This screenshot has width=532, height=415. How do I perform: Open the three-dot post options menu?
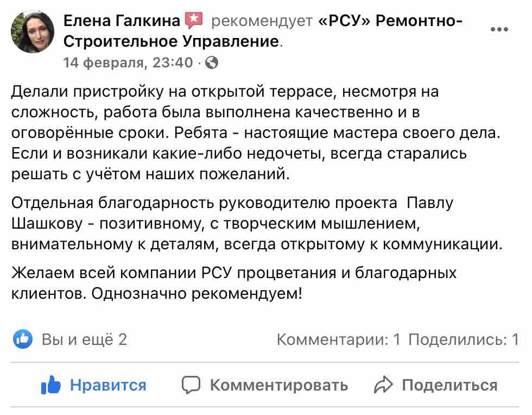[x=499, y=29]
